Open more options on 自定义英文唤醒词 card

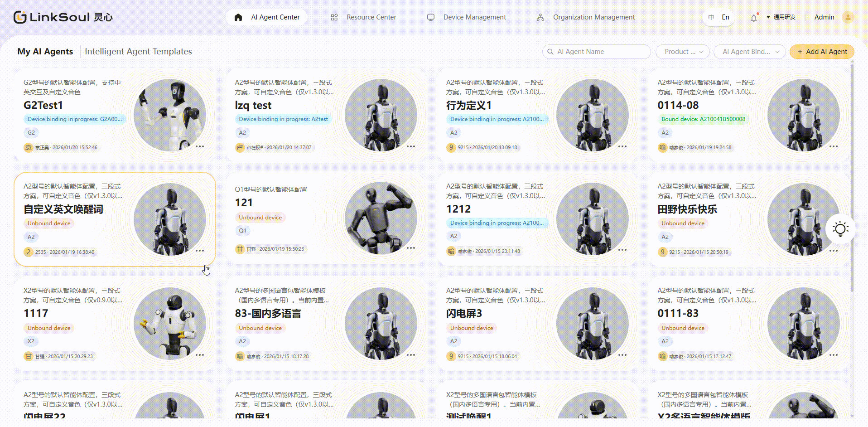click(x=200, y=250)
